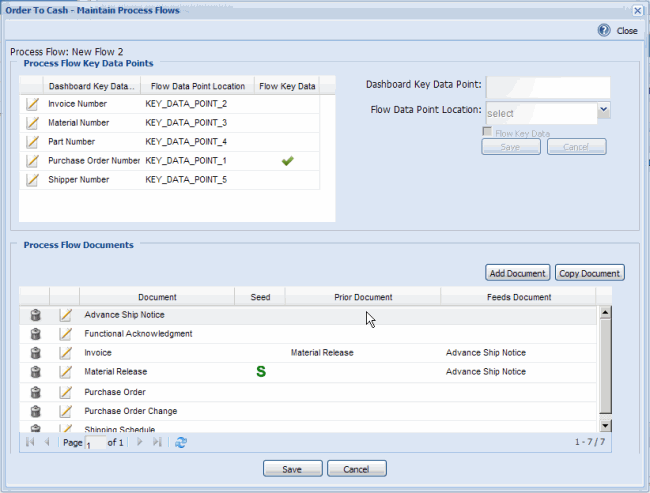
Task: Edit the Material Number key data point
Action: pyautogui.click(x=32, y=123)
